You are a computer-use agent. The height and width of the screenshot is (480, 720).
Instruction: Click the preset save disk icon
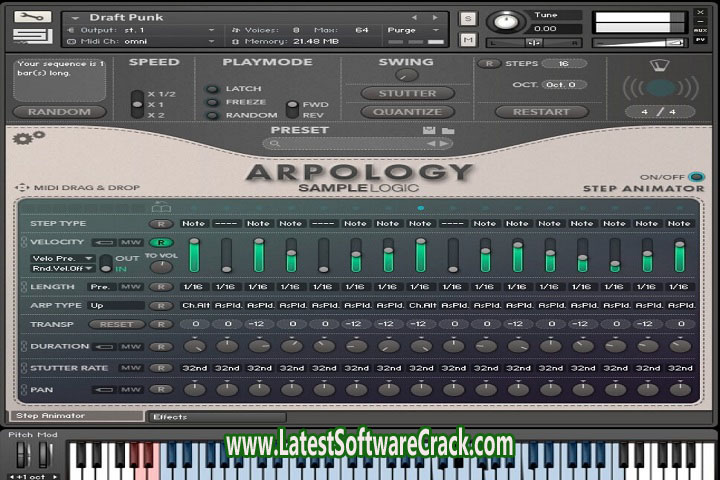(x=429, y=130)
